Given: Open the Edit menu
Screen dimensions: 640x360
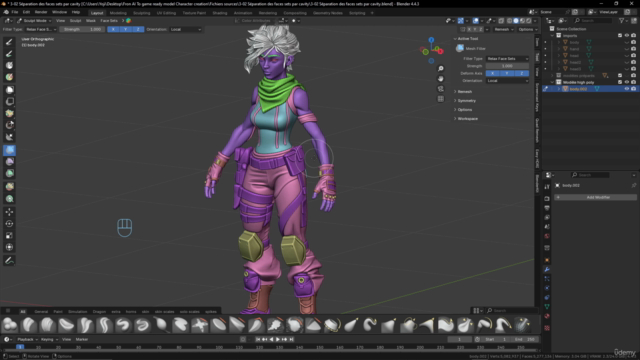Looking at the screenshot, I should (26, 12).
